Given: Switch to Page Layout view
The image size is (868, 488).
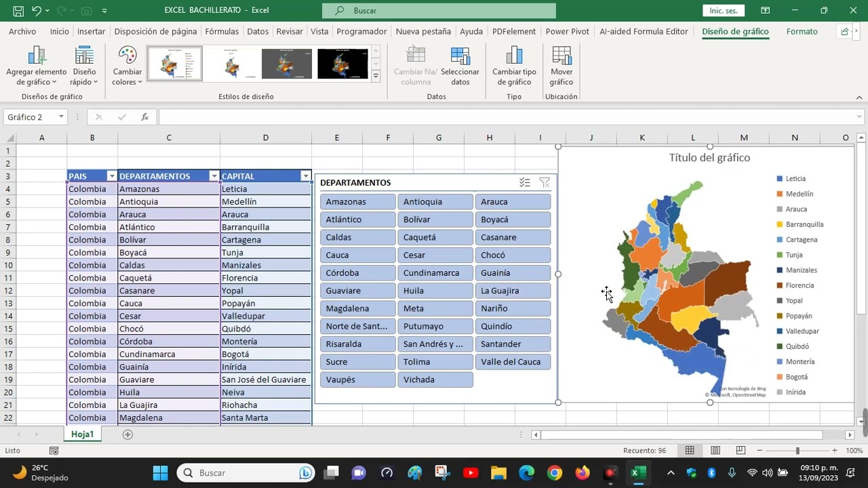Looking at the screenshot, I should pos(715,451).
